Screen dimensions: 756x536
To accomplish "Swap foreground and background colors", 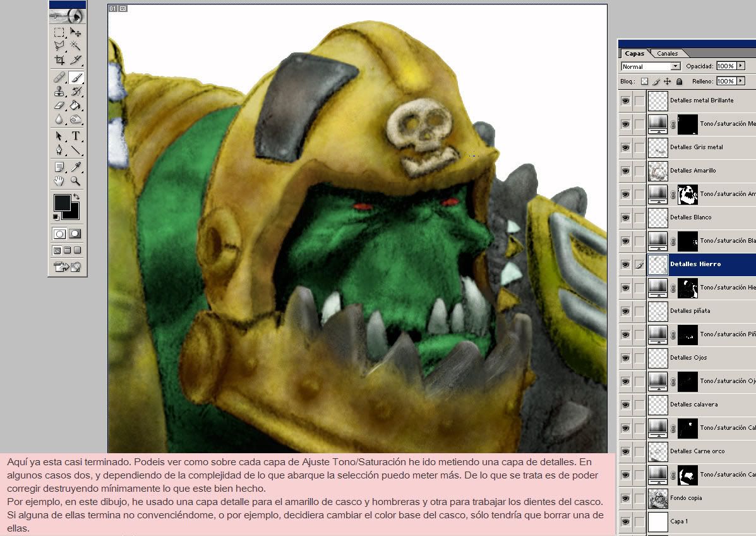I will click(76, 197).
